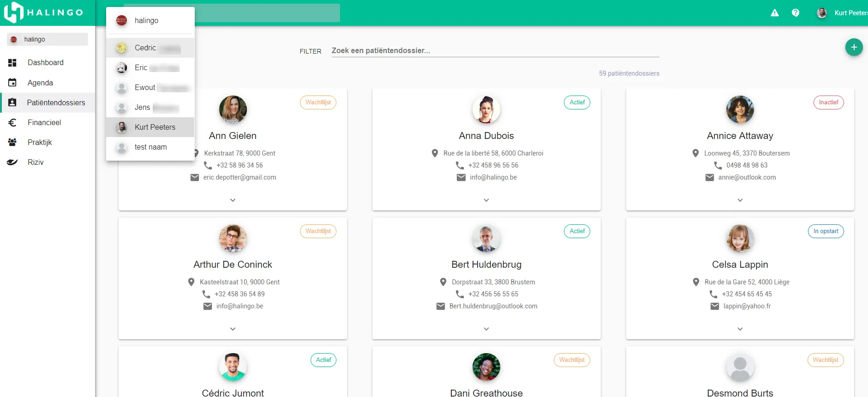Click the Agenda calendar icon
The image size is (868, 397).
(x=12, y=83)
